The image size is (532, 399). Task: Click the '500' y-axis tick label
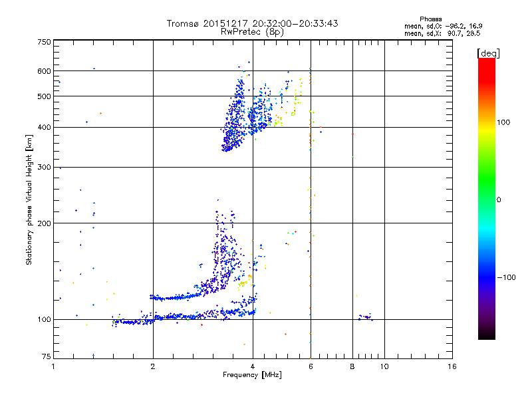pos(44,96)
